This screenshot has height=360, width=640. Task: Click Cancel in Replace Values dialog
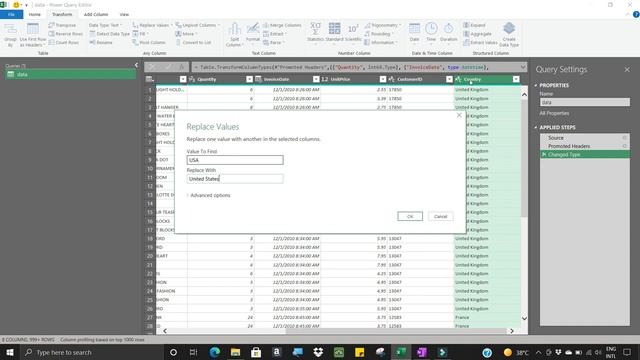tap(440, 216)
